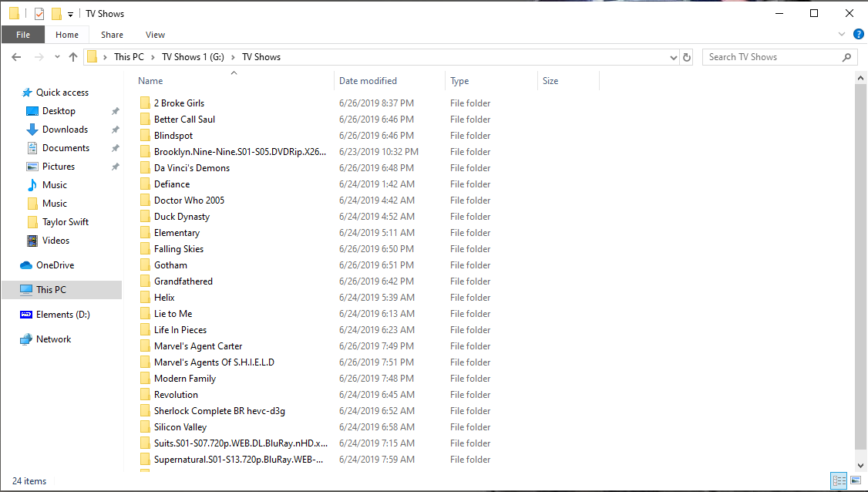The height and width of the screenshot is (492, 868).
Task: Switch to Details view icon in status bar
Action: point(839,481)
